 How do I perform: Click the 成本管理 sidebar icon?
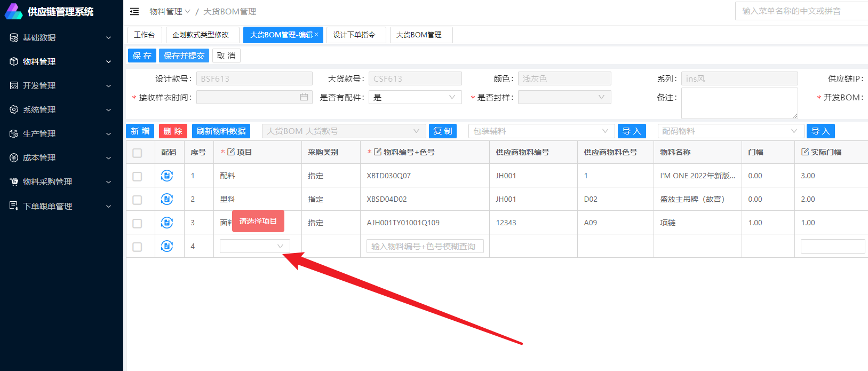click(x=14, y=158)
